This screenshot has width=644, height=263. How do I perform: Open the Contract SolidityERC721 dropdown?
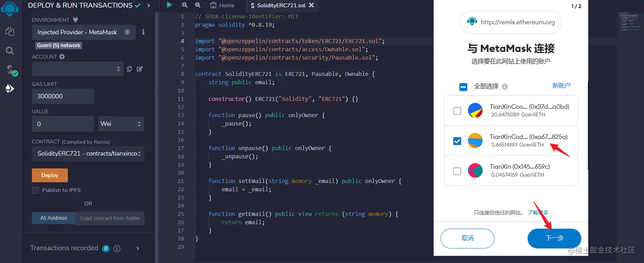coord(88,153)
